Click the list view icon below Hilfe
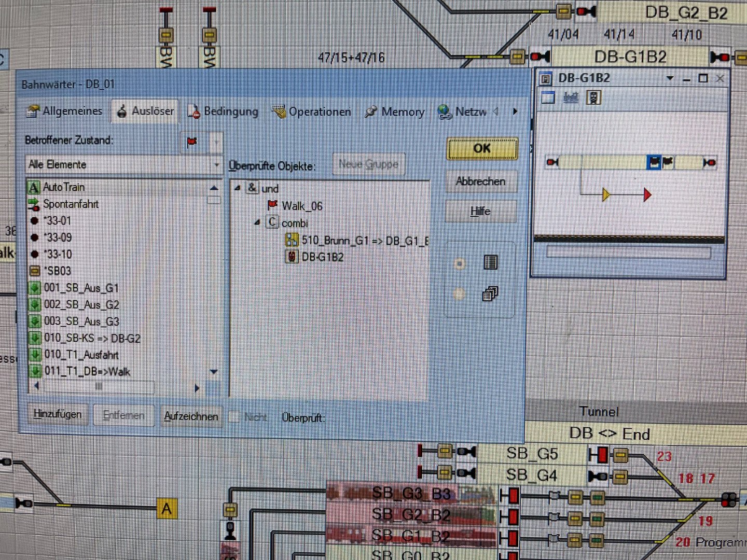 490,263
